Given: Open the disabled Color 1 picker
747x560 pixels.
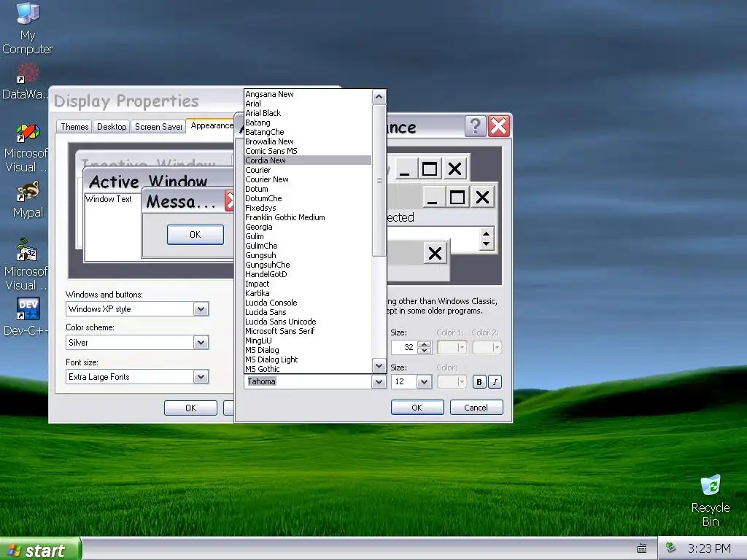Looking at the screenshot, I should tap(452, 348).
